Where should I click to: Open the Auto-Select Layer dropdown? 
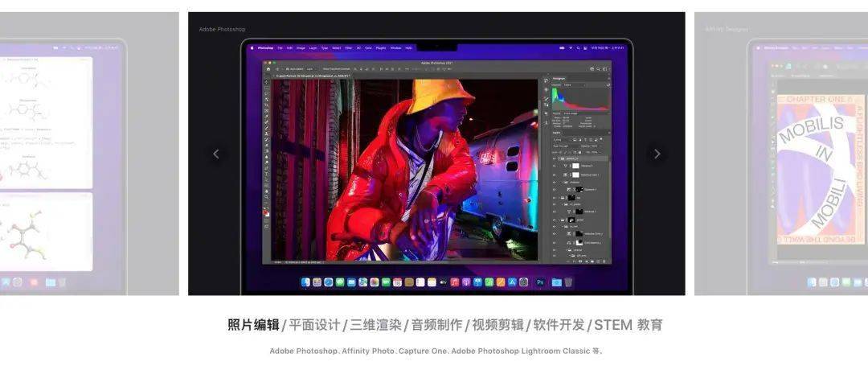(311, 68)
